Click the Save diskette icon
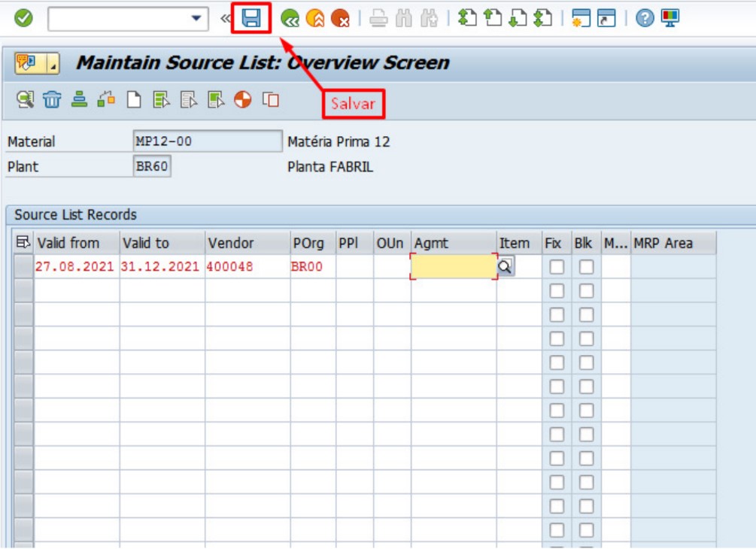 pos(250,18)
